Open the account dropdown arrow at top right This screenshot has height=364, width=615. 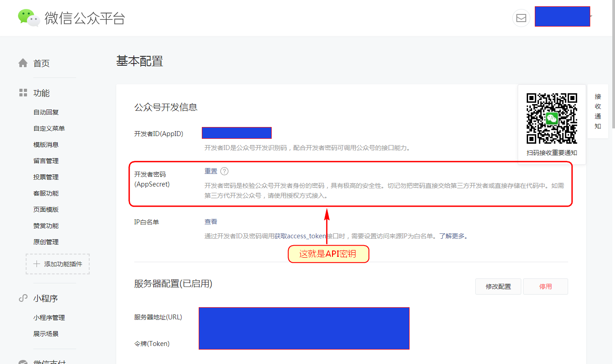pyautogui.click(x=591, y=17)
